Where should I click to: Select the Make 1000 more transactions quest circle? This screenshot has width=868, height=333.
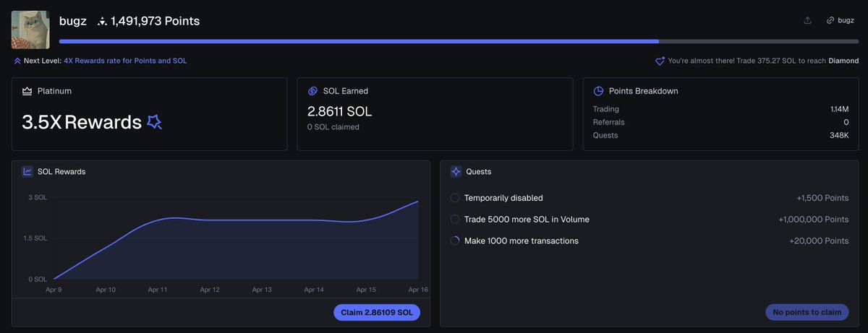pos(455,241)
